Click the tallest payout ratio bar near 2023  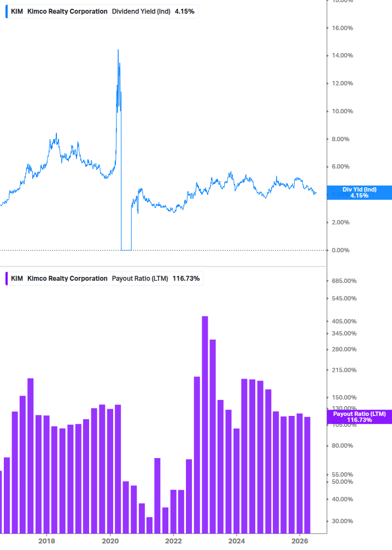point(205,425)
